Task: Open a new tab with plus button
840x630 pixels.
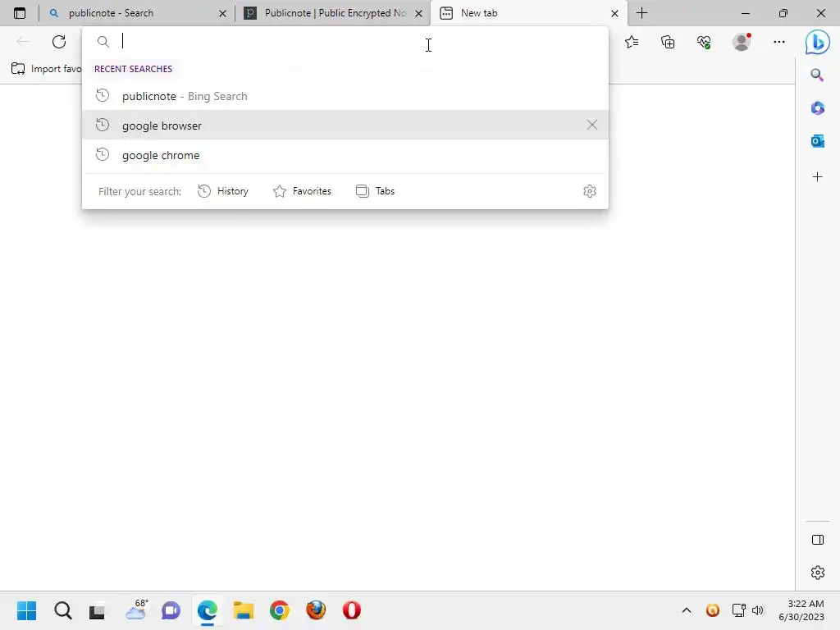Action: coord(641,13)
